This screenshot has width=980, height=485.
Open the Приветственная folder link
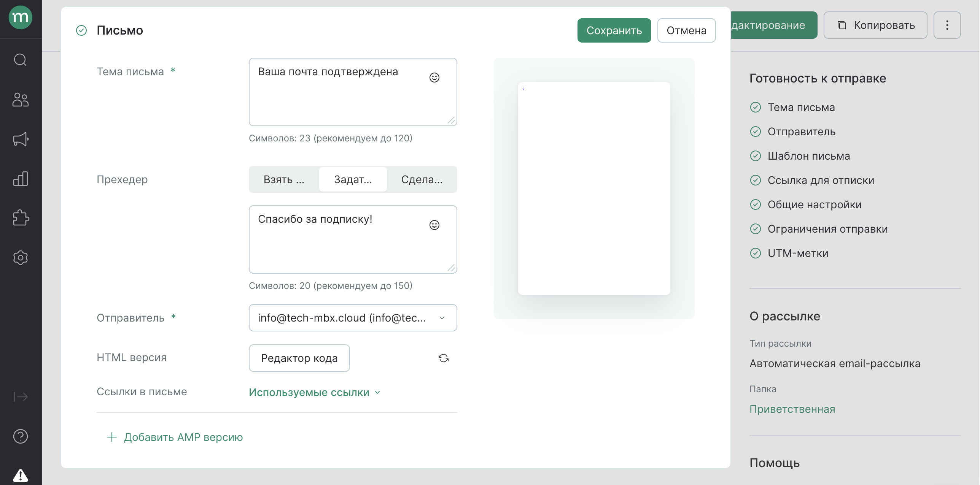792,409
